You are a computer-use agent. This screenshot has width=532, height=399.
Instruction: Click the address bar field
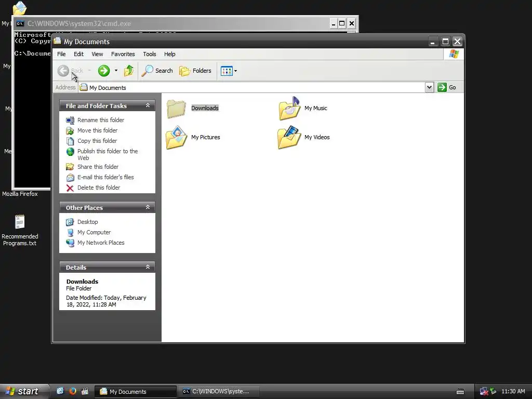(251, 87)
